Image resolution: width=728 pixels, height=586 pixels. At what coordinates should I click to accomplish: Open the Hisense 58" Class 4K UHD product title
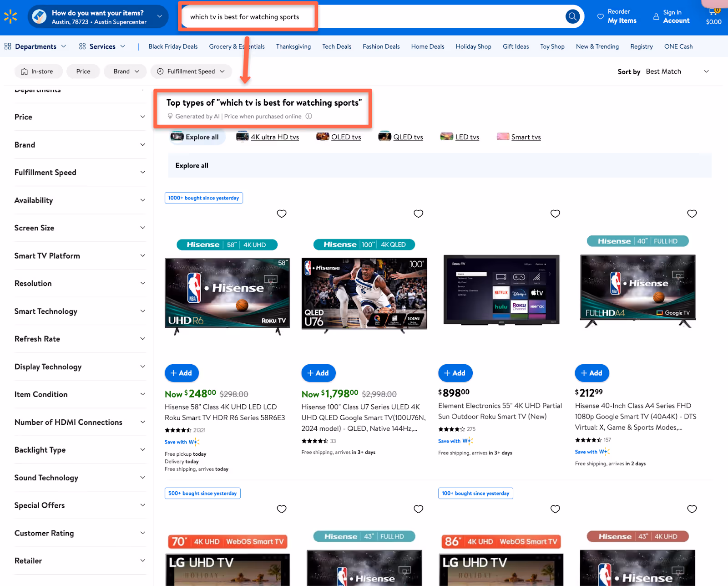225,412
